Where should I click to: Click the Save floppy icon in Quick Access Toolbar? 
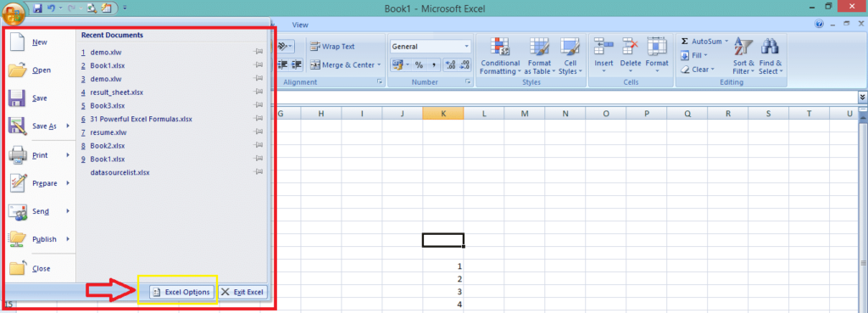tap(38, 8)
